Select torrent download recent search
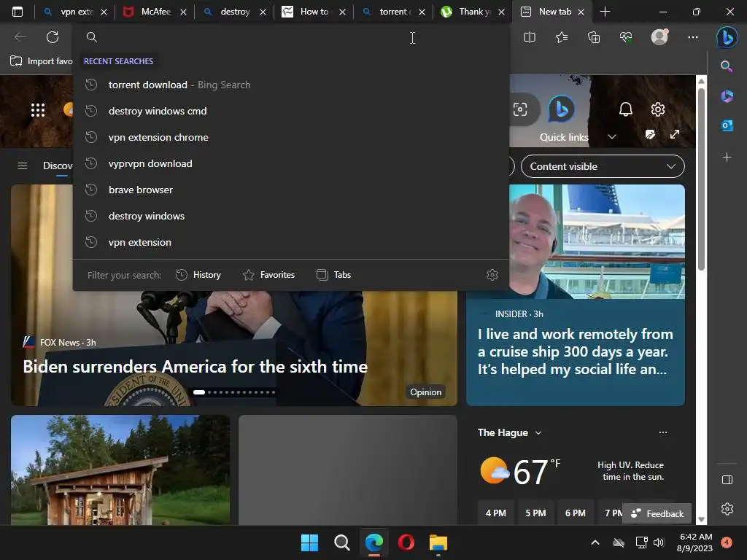This screenshot has width=747, height=560. click(290, 85)
